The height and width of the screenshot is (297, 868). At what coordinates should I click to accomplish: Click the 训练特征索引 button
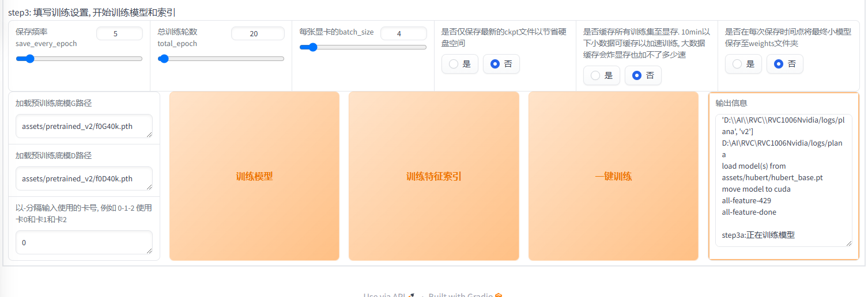tap(434, 176)
